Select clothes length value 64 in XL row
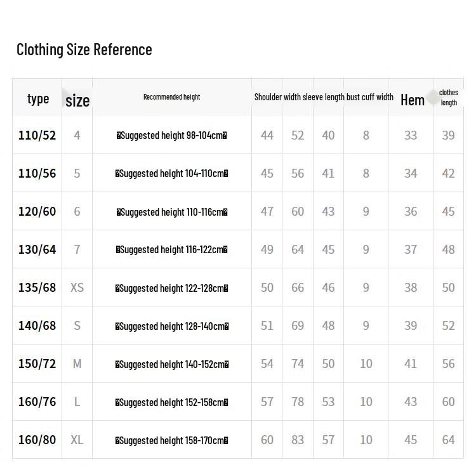Viewport: 476px width, 472px height. [x=449, y=440]
